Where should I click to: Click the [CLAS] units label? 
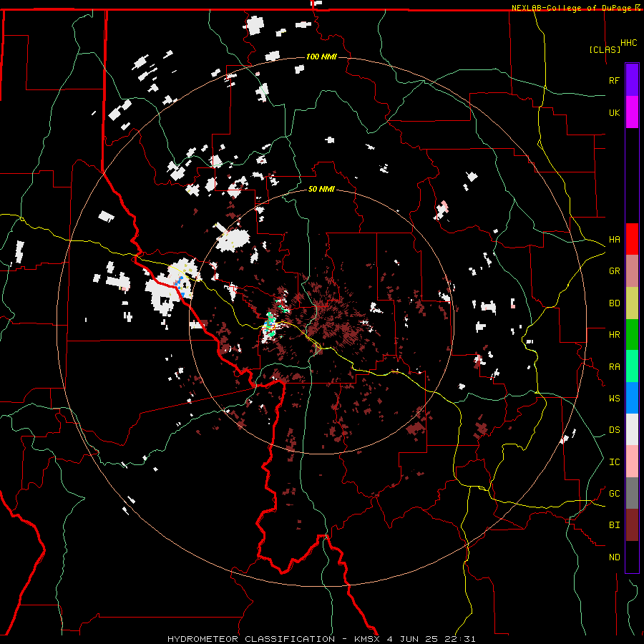coord(605,49)
